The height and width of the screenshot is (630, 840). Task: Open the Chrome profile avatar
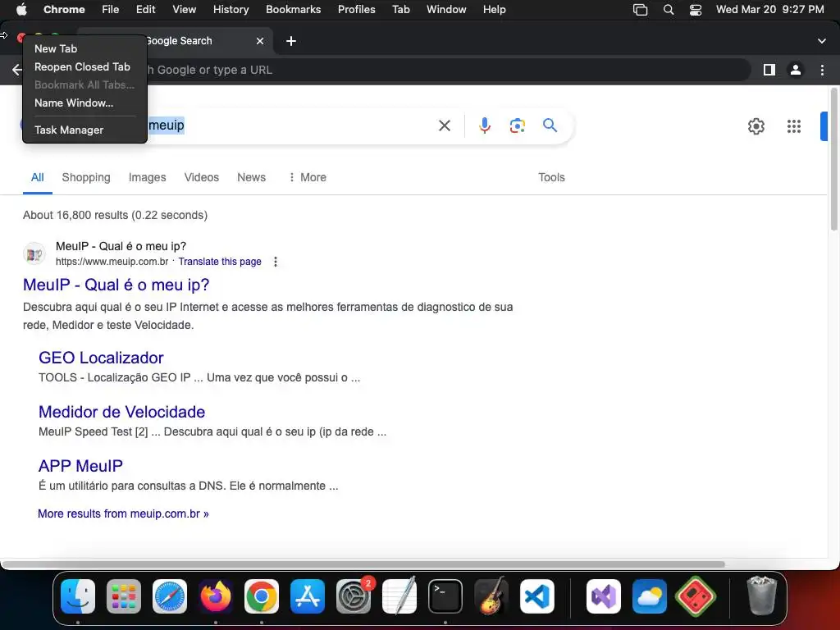(x=796, y=70)
